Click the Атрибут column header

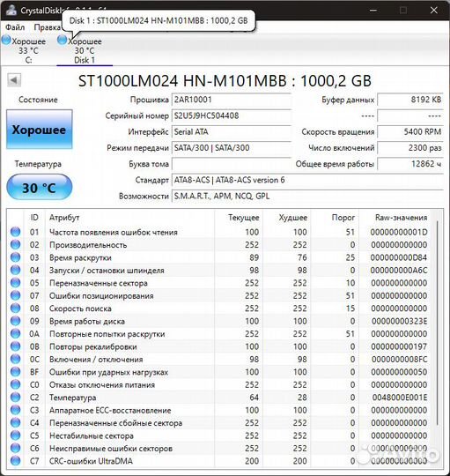pos(129,218)
